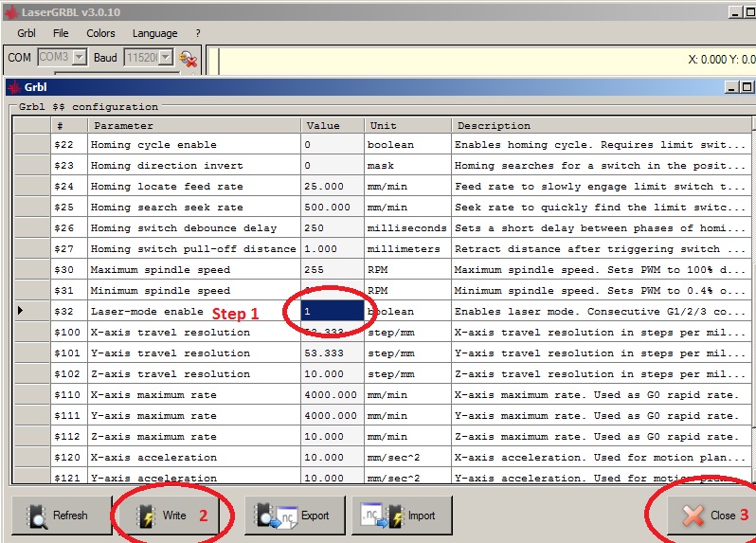Screen dimensions: 756x543
Task: Open the File menu
Action: click(61, 33)
